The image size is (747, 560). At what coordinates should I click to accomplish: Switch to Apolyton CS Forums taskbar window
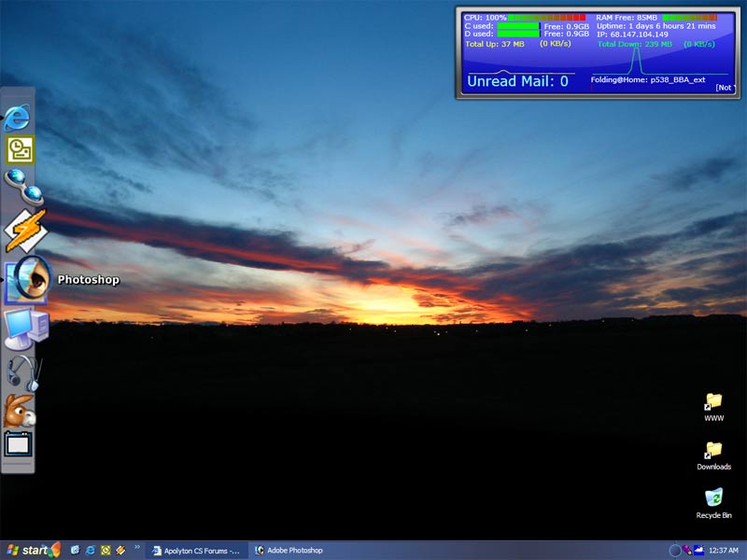tap(196, 551)
